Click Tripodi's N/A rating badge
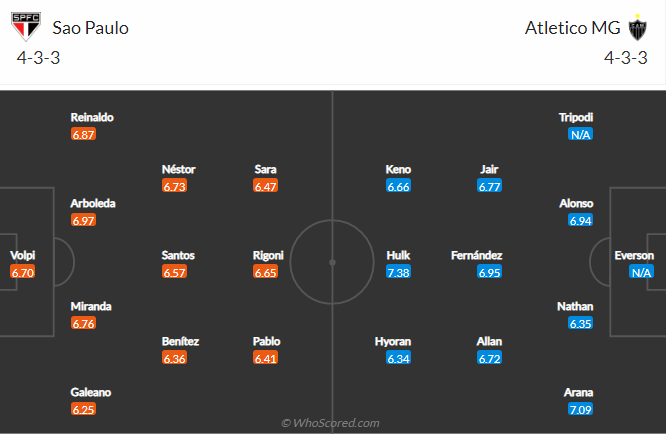 pyautogui.click(x=580, y=134)
